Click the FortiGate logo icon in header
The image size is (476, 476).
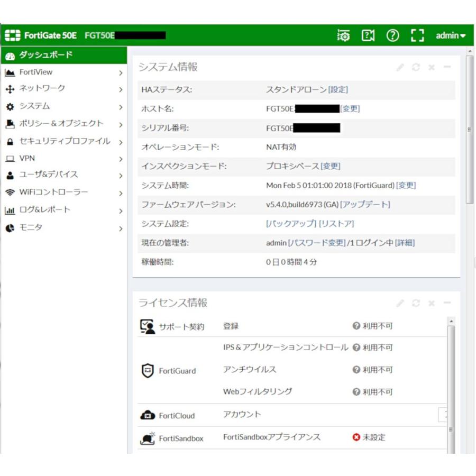pyautogui.click(x=12, y=35)
